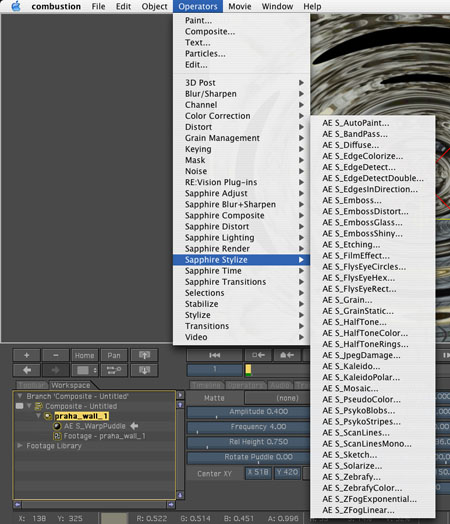Open the File menu
Viewport: 450px width, 524px height.
(x=98, y=6)
